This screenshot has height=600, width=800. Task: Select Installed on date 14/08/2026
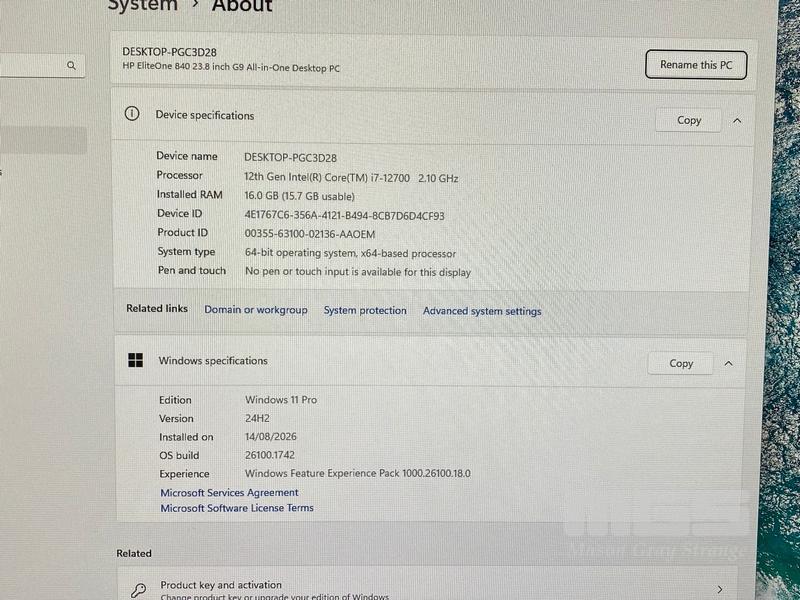pos(271,437)
